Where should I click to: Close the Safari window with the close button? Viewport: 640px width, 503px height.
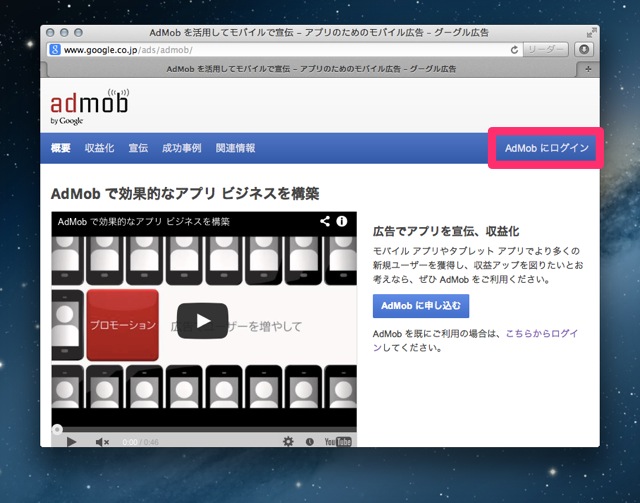[50, 33]
